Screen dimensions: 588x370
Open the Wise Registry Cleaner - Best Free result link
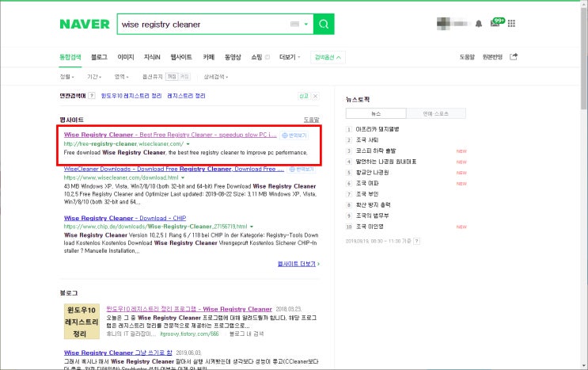[x=170, y=135]
